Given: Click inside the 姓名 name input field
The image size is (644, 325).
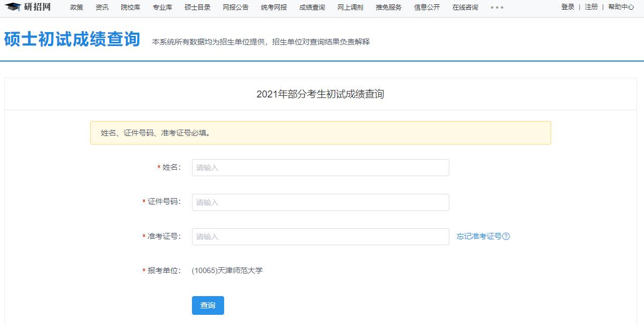Looking at the screenshot, I should click(x=320, y=167).
